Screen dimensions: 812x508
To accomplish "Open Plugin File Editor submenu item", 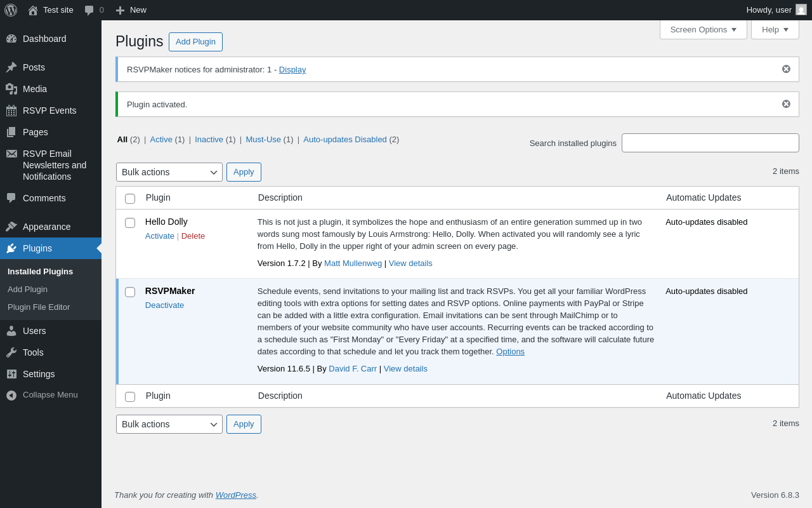I will pos(39,307).
